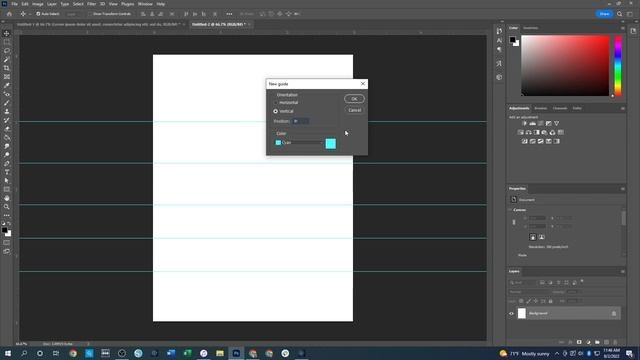Viewport: 640px width, 360px height.
Task: Click the Background layer lock icon
Action: click(614, 313)
